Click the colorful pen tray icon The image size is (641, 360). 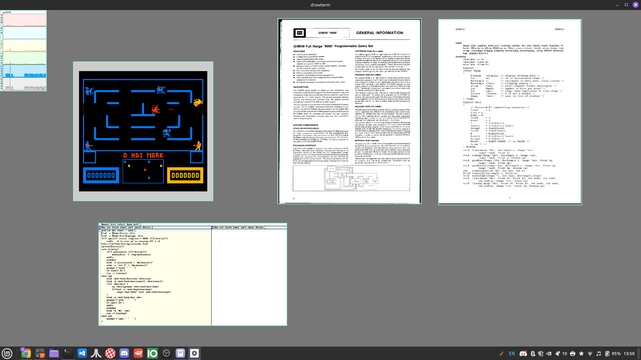tap(501, 353)
